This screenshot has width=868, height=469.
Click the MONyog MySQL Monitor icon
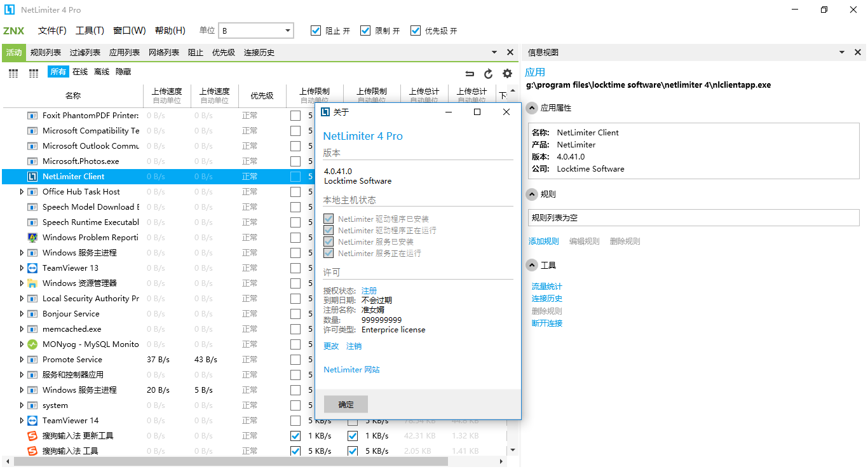pyautogui.click(x=32, y=344)
